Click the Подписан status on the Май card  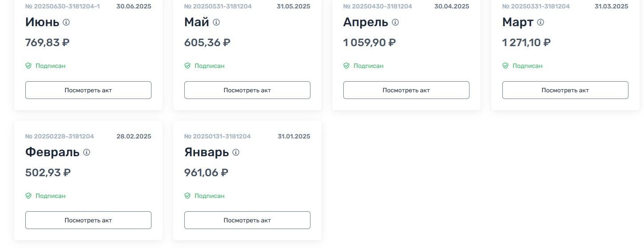click(209, 66)
